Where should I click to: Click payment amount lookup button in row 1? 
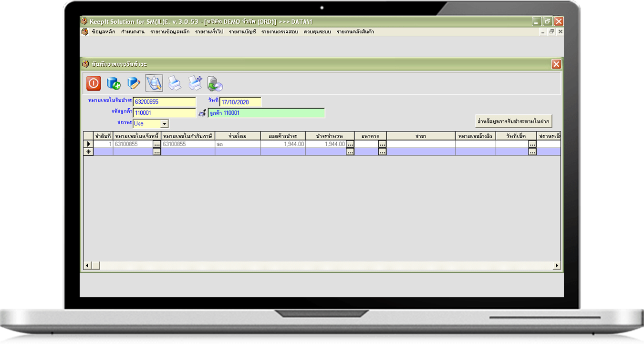tap(350, 144)
